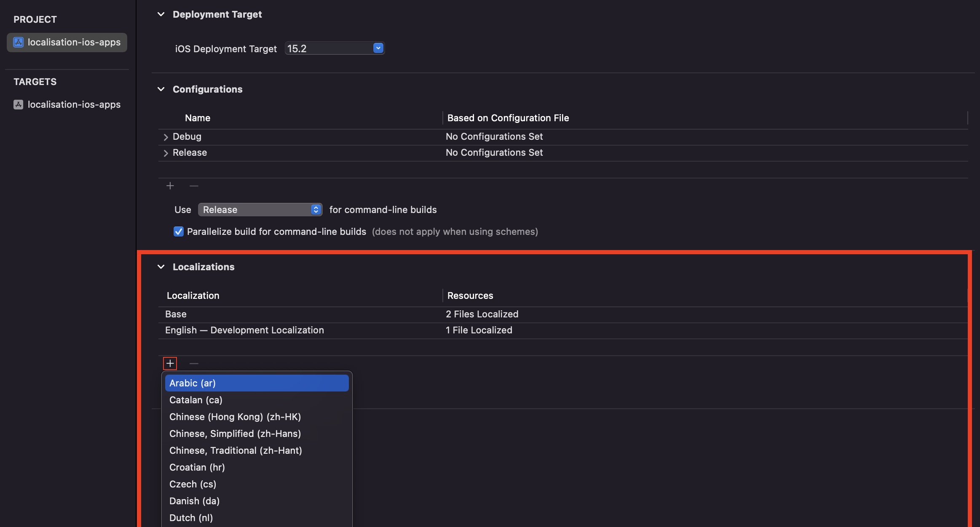Screen dimensions: 980x527
Task: Select the localisation-ios-apps project icon
Action: (x=18, y=43)
